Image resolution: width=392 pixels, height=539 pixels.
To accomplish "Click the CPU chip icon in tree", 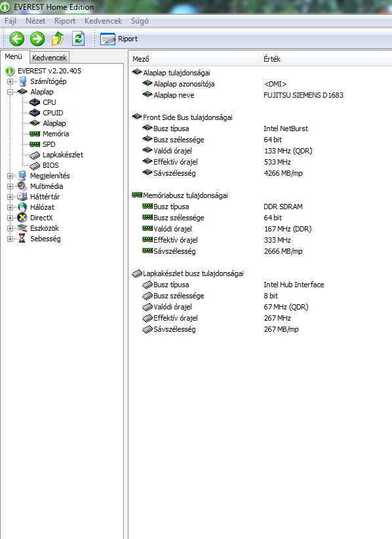I will pyautogui.click(x=35, y=102).
